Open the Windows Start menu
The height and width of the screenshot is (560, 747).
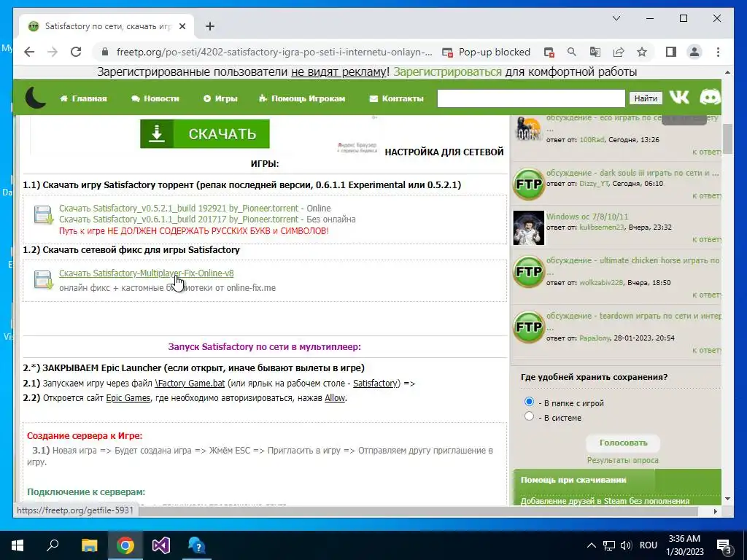[18, 545]
